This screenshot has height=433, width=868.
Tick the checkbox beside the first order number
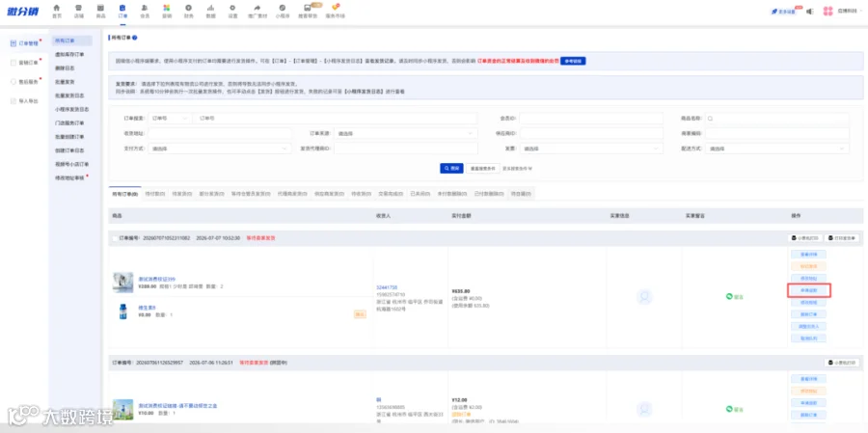115,238
